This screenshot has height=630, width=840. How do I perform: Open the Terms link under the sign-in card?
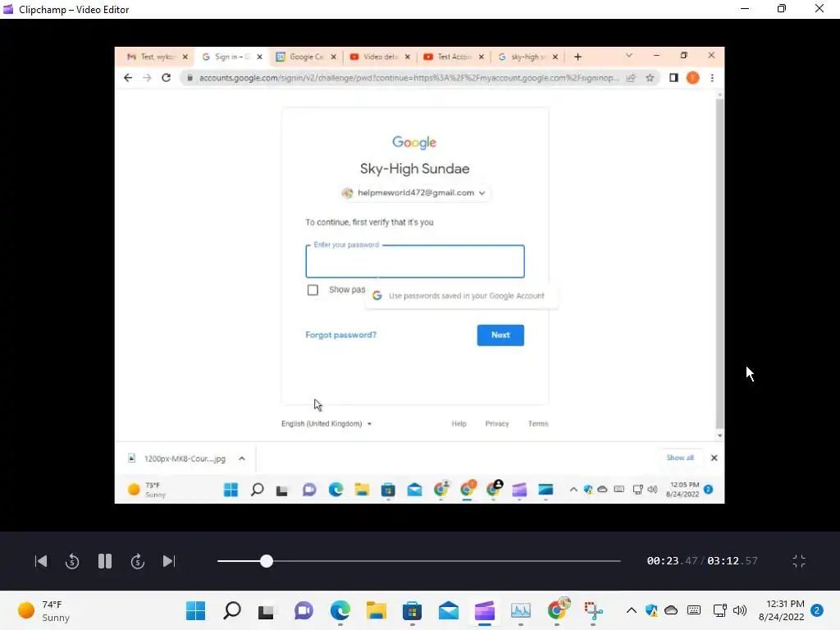point(538,424)
